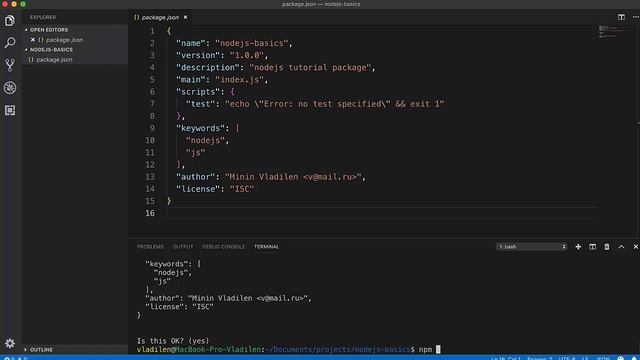Open the Debug view in activity bar
The width and height of the screenshot is (640, 360).
click(10, 88)
